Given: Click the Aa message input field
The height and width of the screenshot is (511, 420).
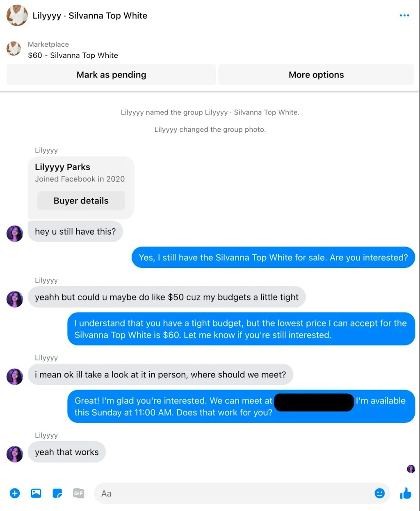Looking at the screenshot, I should point(242,493).
